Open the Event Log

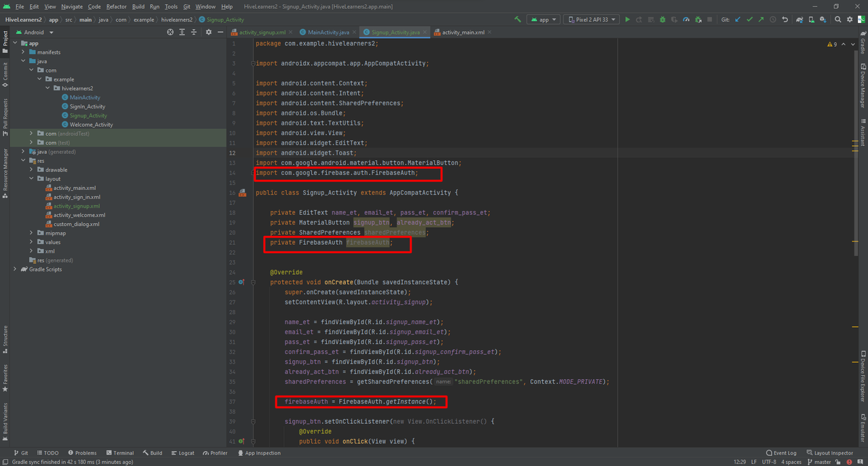coord(781,453)
